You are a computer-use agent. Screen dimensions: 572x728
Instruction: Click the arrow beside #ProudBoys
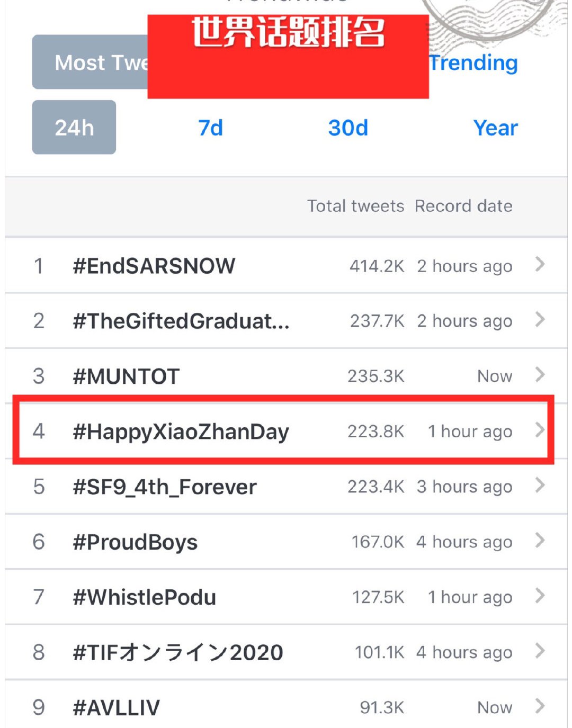pyautogui.click(x=540, y=541)
